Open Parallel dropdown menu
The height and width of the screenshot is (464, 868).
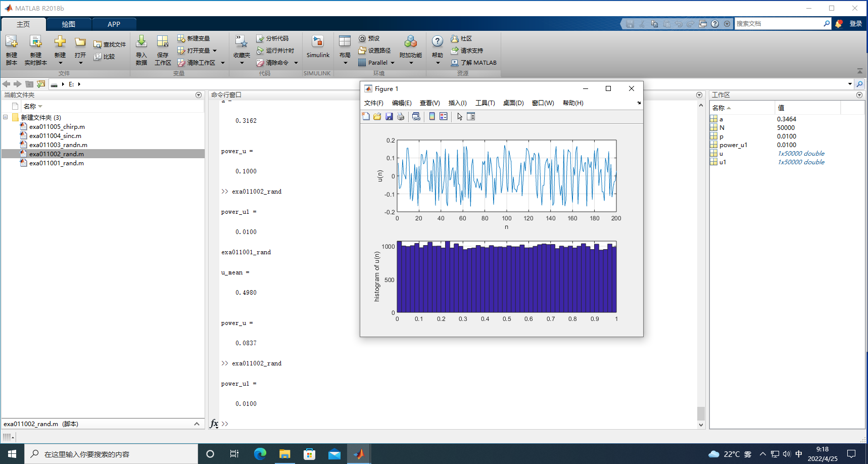(376, 63)
